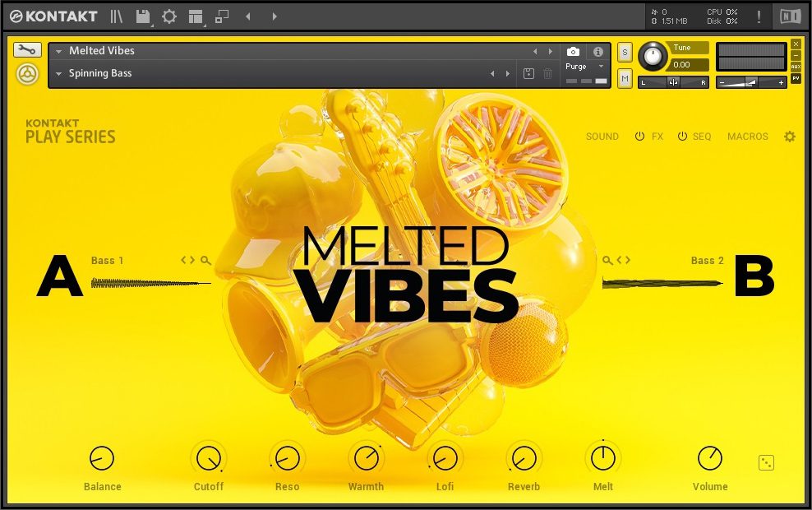Click the panic exclamation button

pos(759,16)
